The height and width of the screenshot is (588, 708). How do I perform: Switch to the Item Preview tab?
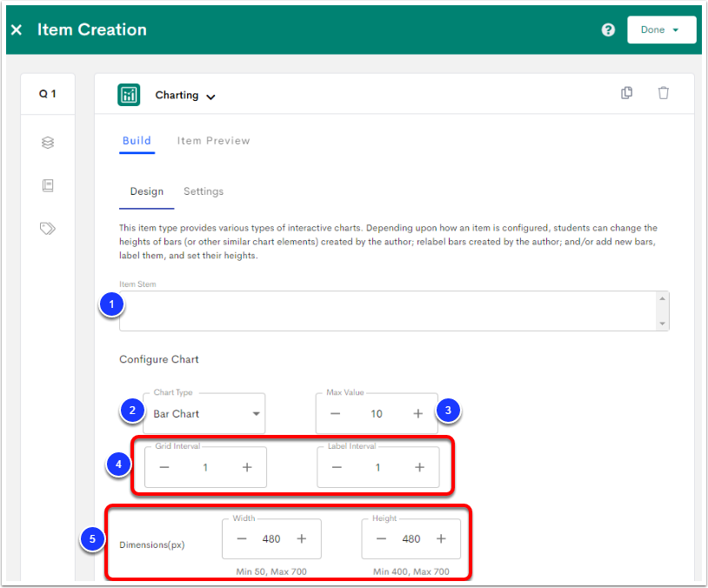coord(213,140)
